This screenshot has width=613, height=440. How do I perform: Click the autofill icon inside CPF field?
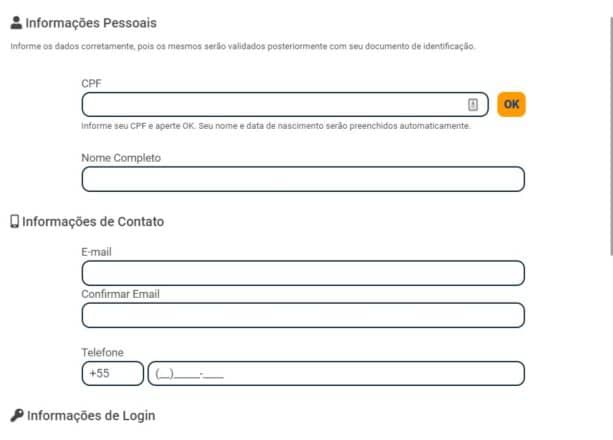(x=473, y=104)
